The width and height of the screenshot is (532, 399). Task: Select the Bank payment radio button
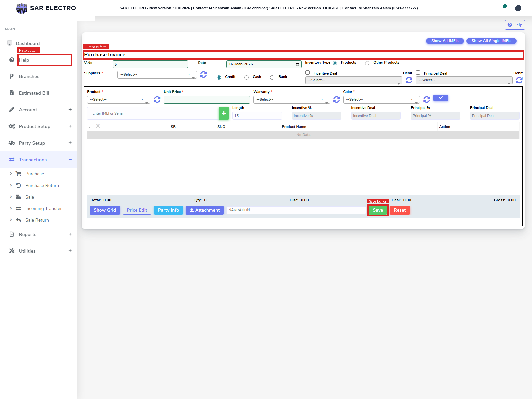click(x=272, y=77)
